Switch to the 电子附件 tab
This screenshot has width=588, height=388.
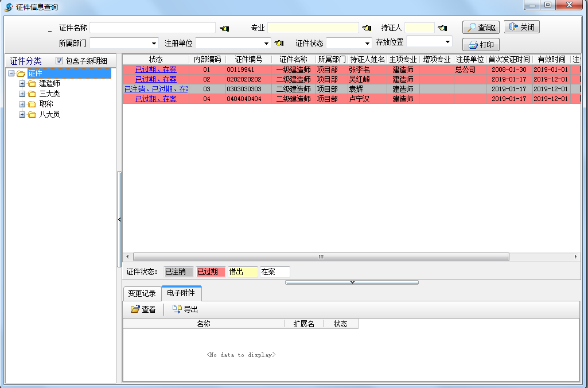(181, 293)
